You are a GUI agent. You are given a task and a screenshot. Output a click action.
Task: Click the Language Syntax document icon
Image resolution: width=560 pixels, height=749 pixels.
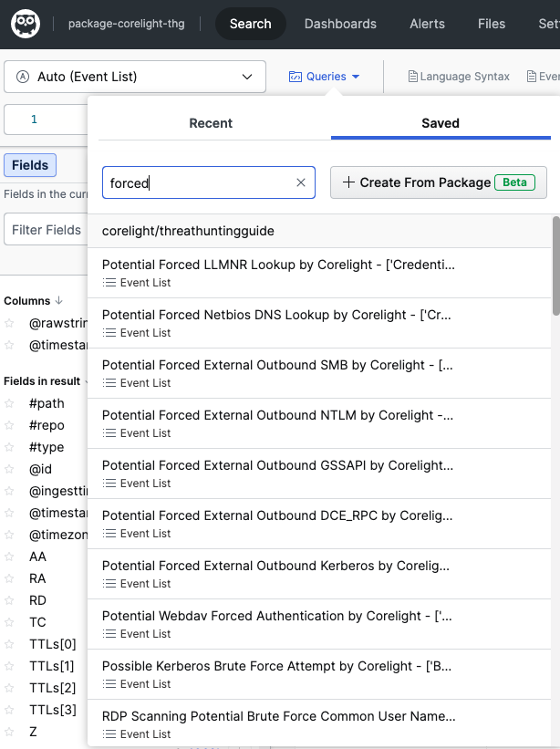tap(412, 77)
